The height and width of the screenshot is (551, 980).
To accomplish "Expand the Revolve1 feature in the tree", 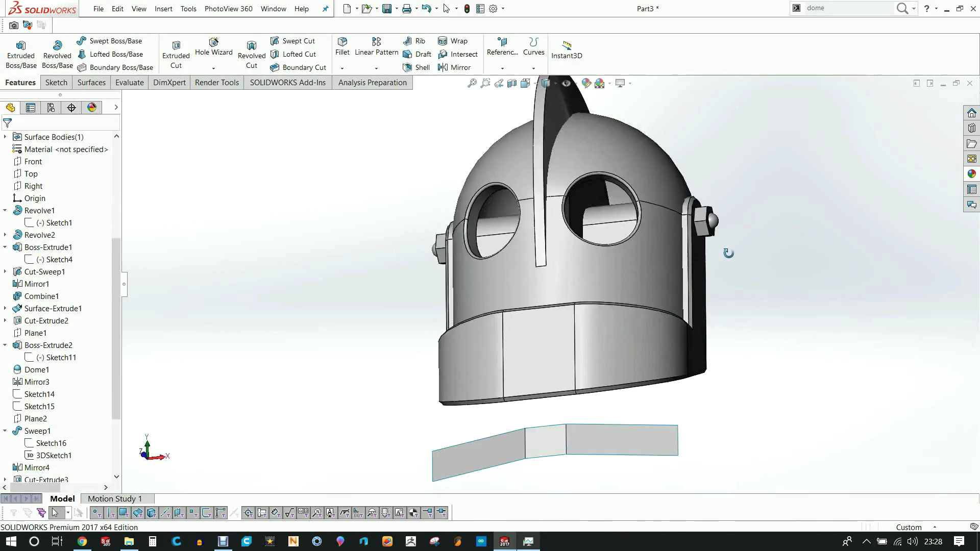I will pyautogui.click(x=5, y=210).
